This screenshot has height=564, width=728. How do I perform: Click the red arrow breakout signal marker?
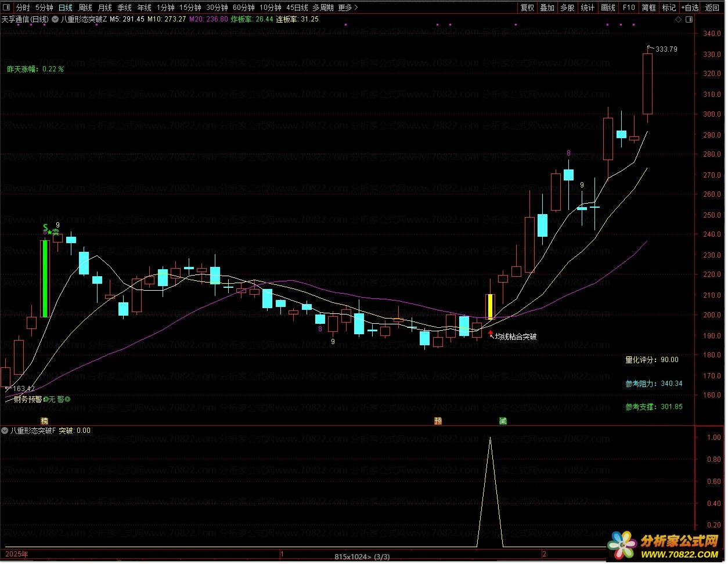(x=491, y=332)
